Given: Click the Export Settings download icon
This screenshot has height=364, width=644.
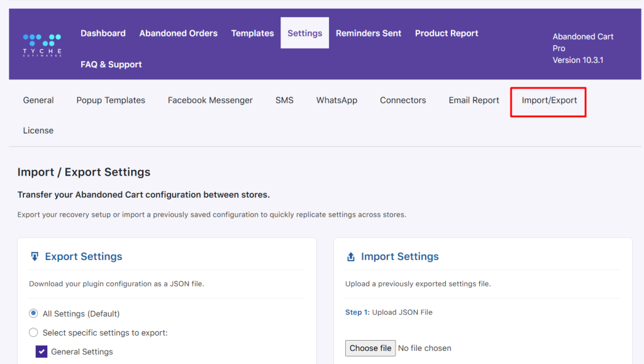Looking at the screenshot, I should pos(35,256).
